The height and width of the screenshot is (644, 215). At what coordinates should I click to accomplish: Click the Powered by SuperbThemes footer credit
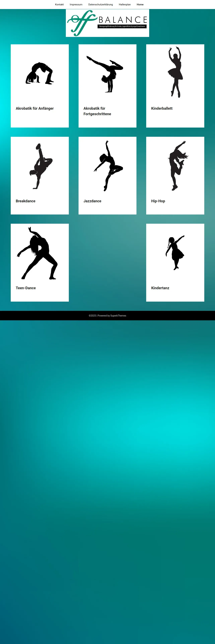(x=112, y=315)
